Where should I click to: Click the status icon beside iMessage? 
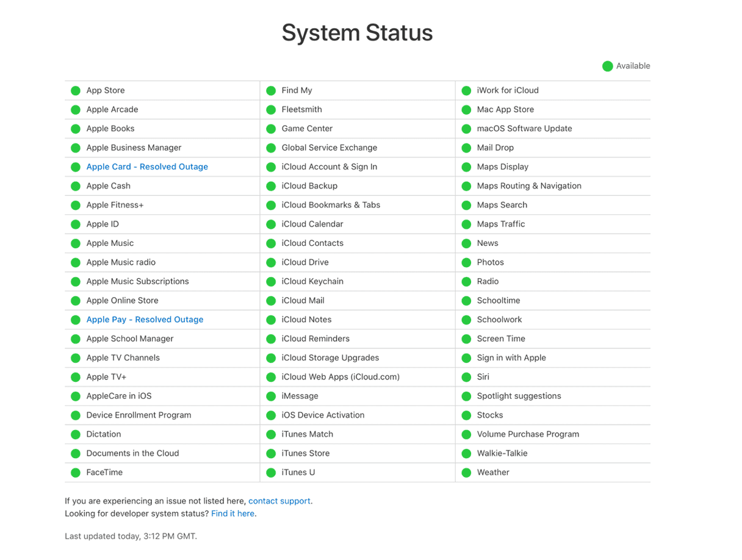point(271,397)
